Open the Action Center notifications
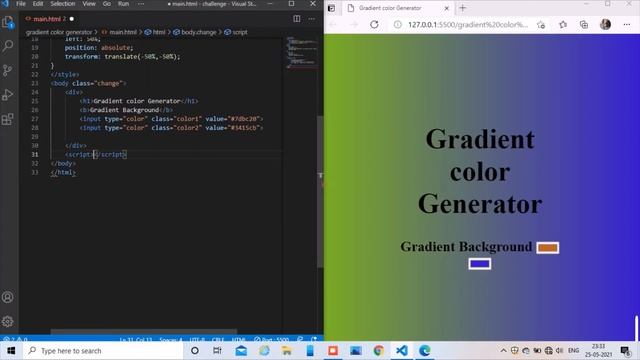Screen dimensions: 640x360 (625, 351)
